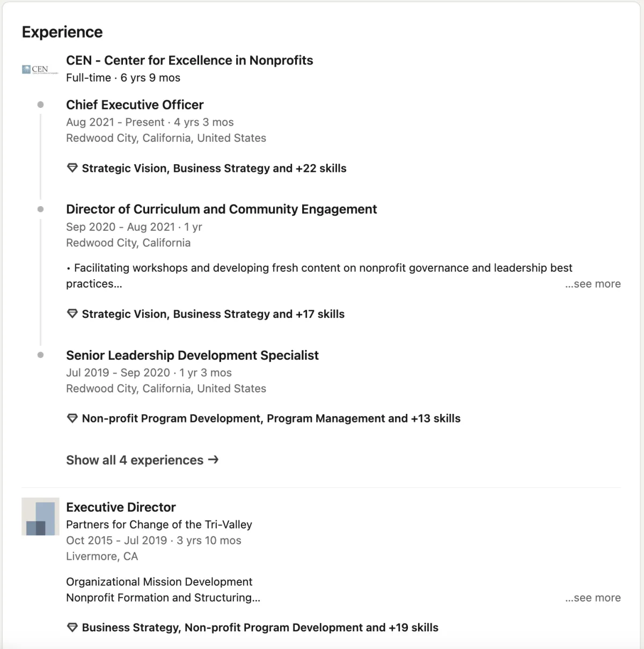The height and width of the screenshot is (649, 644).
Task: Click the diamond skills icon under Director of Curriculum
Action: pos(72,314)
